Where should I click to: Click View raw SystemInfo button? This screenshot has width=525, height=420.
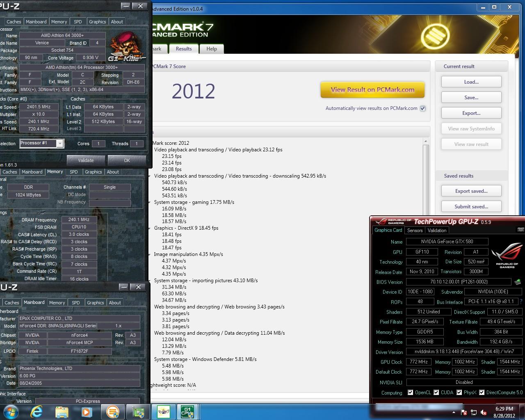[x=471, y=128]
